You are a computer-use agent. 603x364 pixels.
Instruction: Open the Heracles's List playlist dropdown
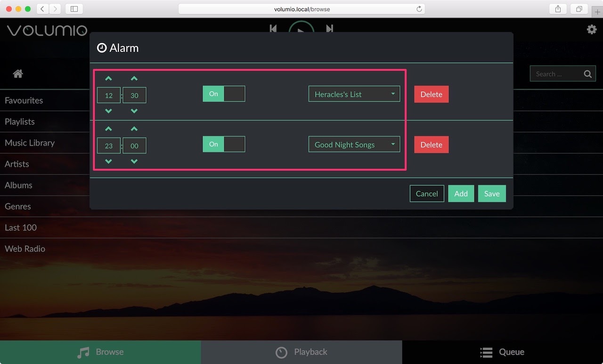coord(354,94)
